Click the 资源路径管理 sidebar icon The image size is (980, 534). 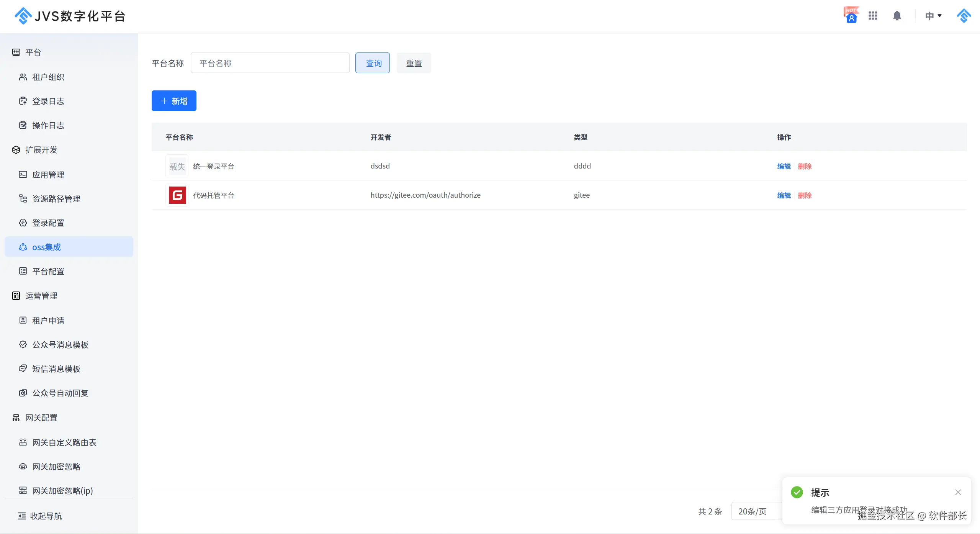coord(23,198)
